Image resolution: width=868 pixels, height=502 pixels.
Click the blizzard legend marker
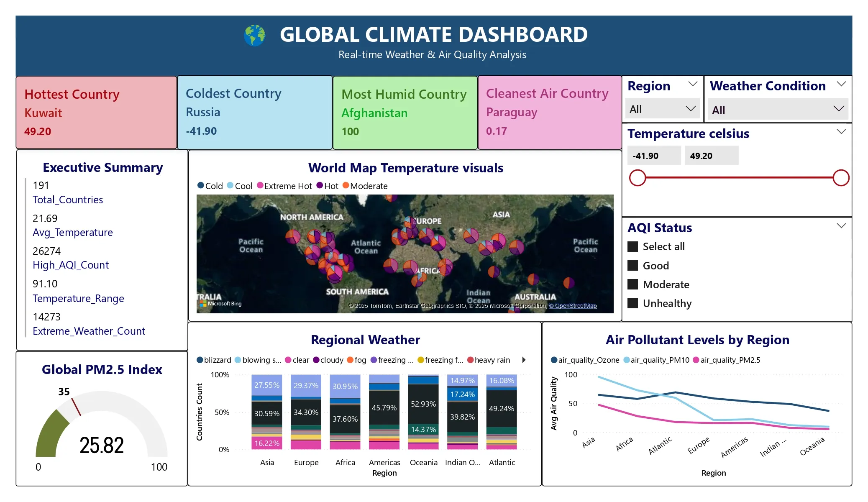[200, 360]
